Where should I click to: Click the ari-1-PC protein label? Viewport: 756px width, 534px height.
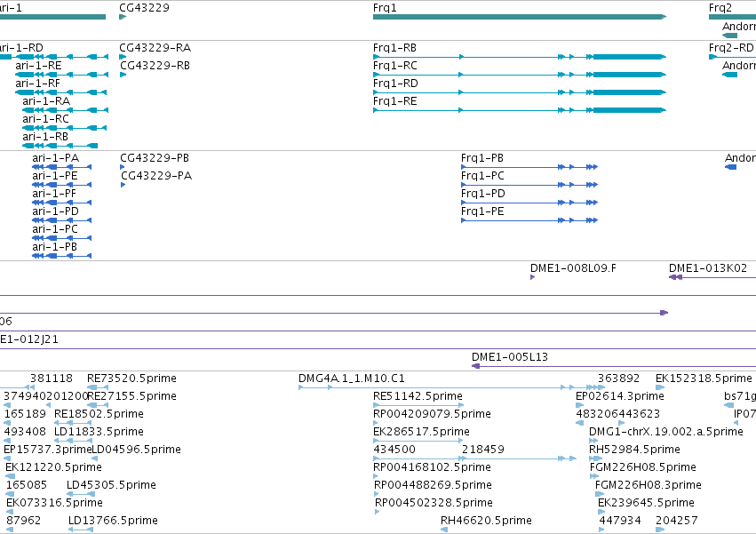(x=55, y=229)
